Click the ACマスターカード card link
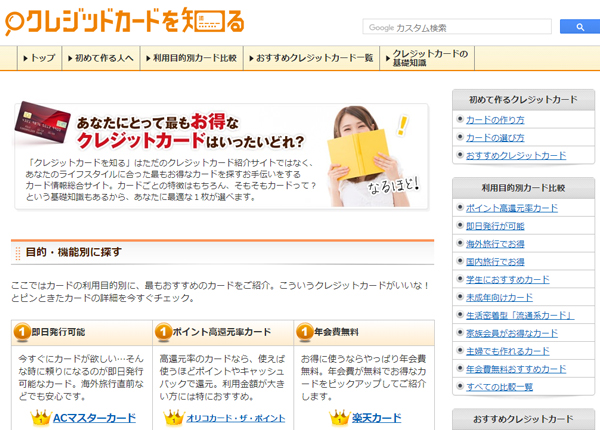 (94, 418)
